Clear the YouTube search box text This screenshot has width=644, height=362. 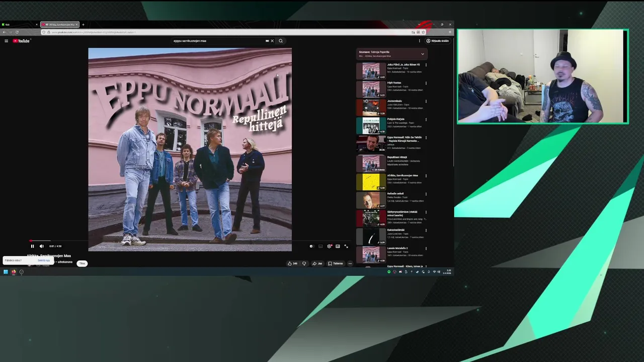pos(272,41)
